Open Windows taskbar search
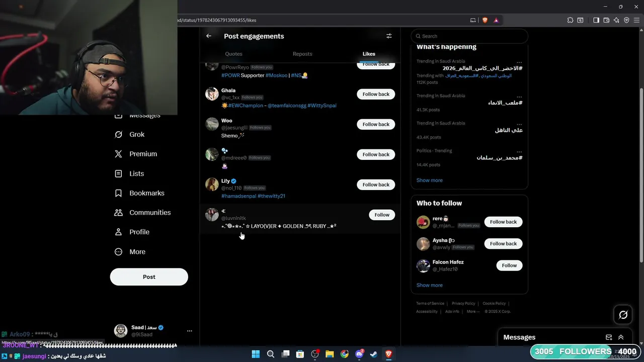Image resolution: width=644 pixels, height=362 pixels. [x=270, y=354]
